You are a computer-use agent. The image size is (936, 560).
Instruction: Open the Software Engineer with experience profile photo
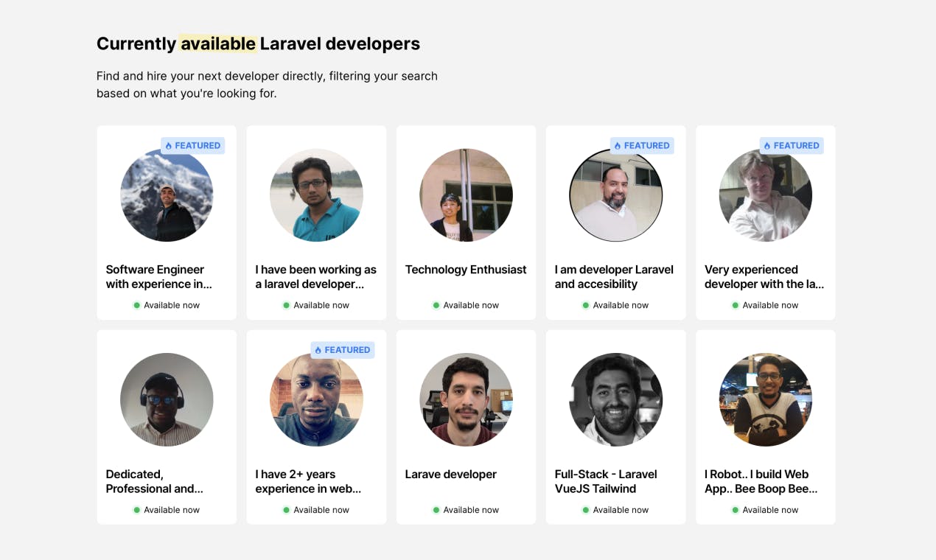tap(167, 195)
